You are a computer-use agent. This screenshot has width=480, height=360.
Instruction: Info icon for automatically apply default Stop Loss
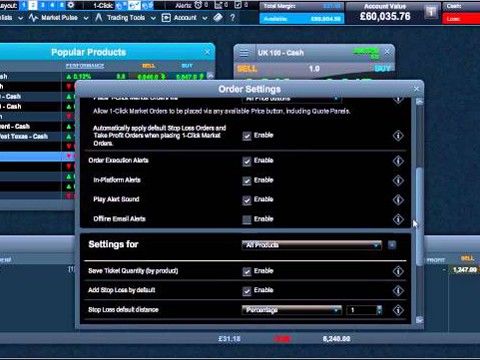click(398, 136)
